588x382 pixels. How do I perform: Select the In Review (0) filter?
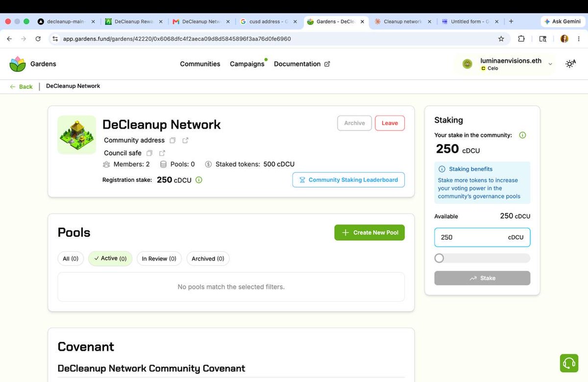[159, 259]
